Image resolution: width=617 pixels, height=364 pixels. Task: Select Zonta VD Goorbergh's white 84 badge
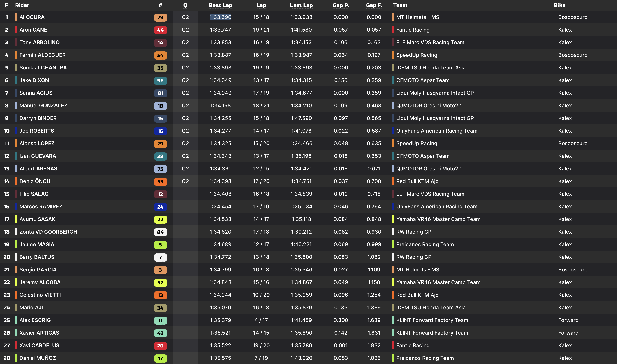160,232
